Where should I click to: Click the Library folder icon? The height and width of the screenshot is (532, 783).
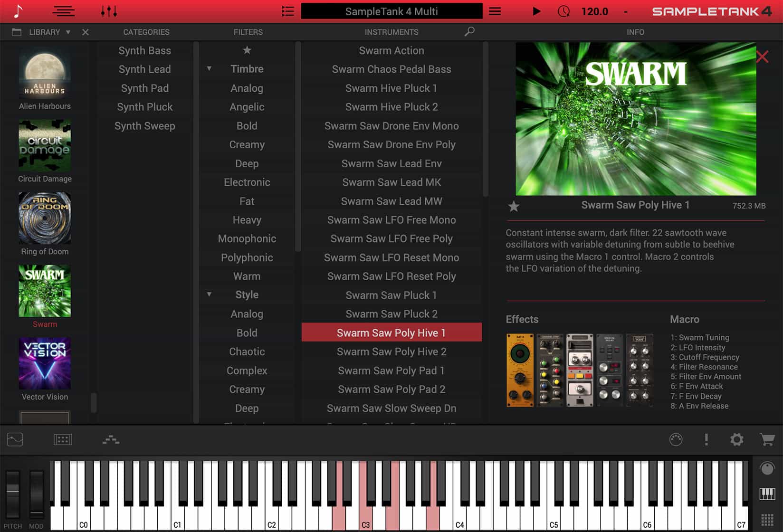point(17,32)
